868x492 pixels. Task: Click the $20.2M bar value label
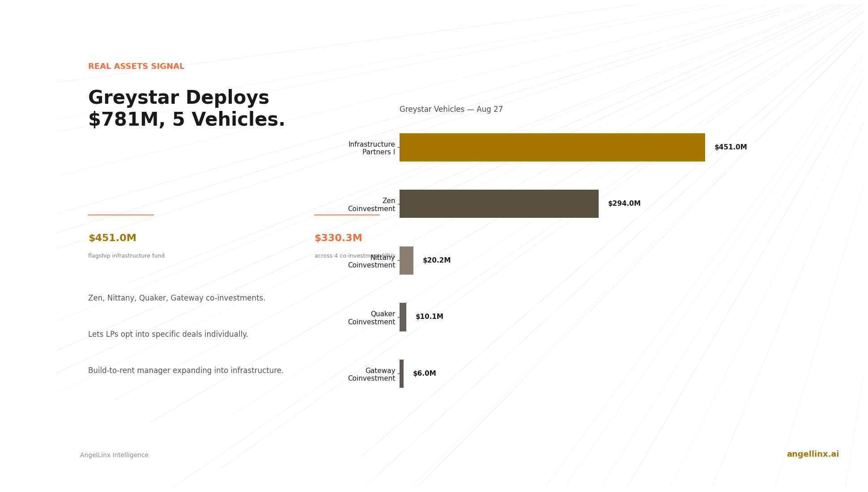[x=437, y=260]
